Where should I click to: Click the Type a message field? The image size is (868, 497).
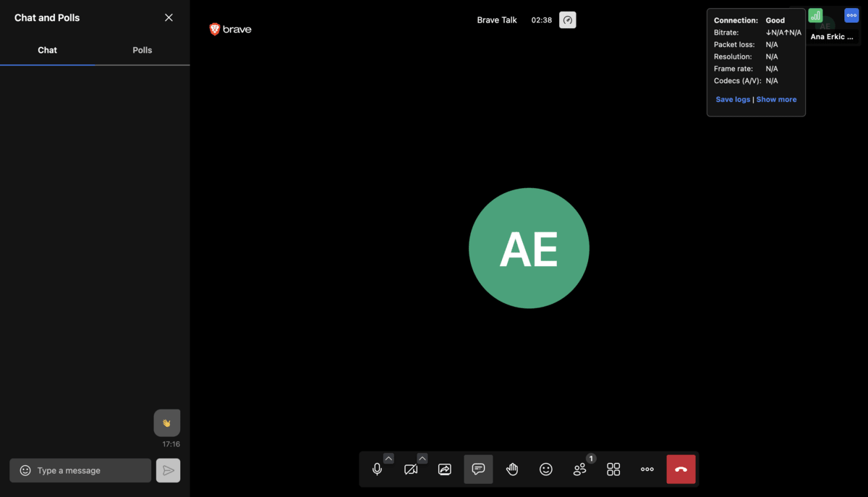[x=80, y=470]
